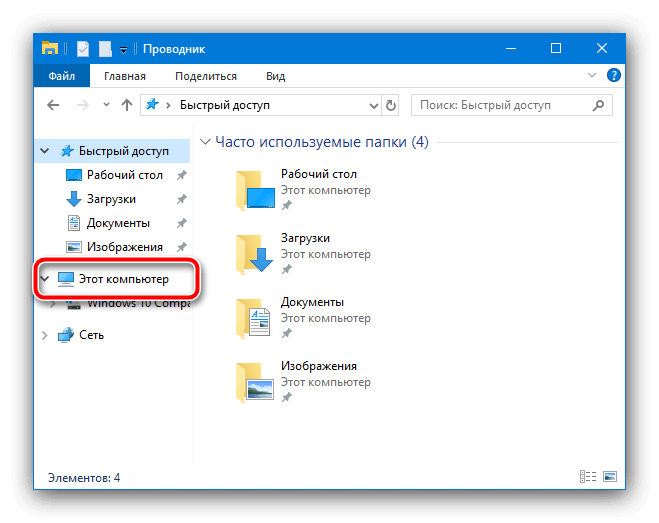Click the Документы name in main pane

(x=312, y=302)
